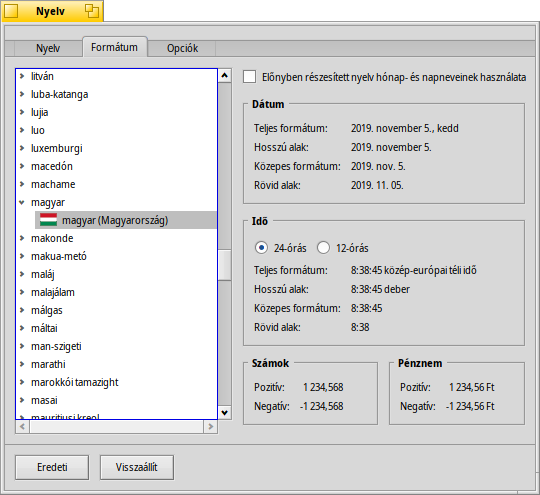The width and height of the screenshot is (540, 495).
Task: Expand the luxemburgi language entry
Action: (x=22, y=148)
